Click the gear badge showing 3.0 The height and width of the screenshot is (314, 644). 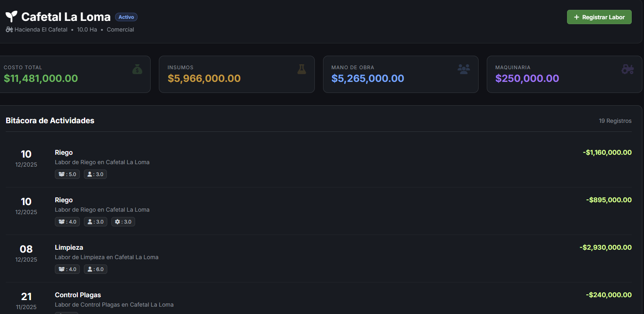coord(123,222)
